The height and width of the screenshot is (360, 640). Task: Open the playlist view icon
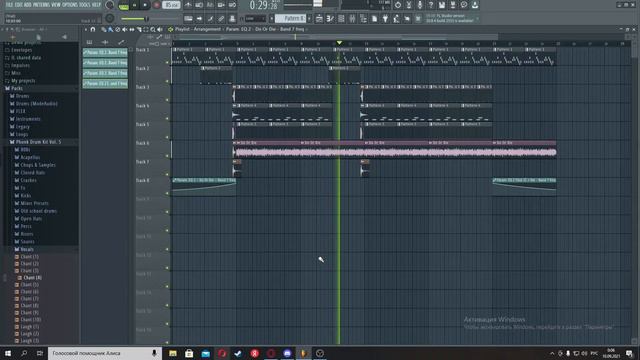pyautogui.click(x=319, y=18)
